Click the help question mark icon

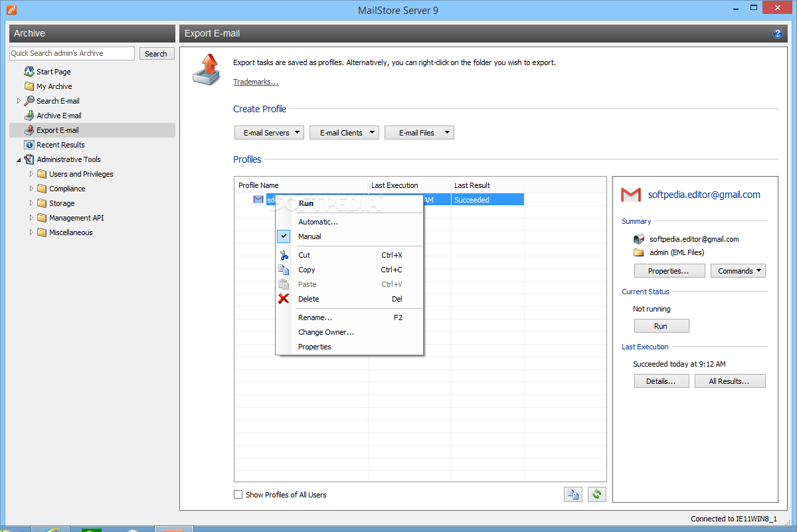coord(778,33)
